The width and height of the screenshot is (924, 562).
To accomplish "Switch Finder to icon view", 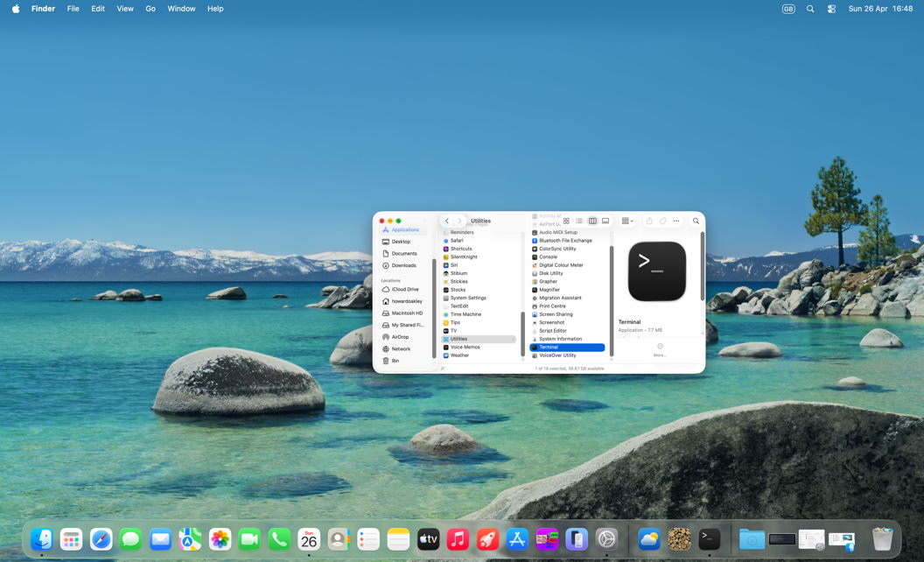I will (566, 221).
